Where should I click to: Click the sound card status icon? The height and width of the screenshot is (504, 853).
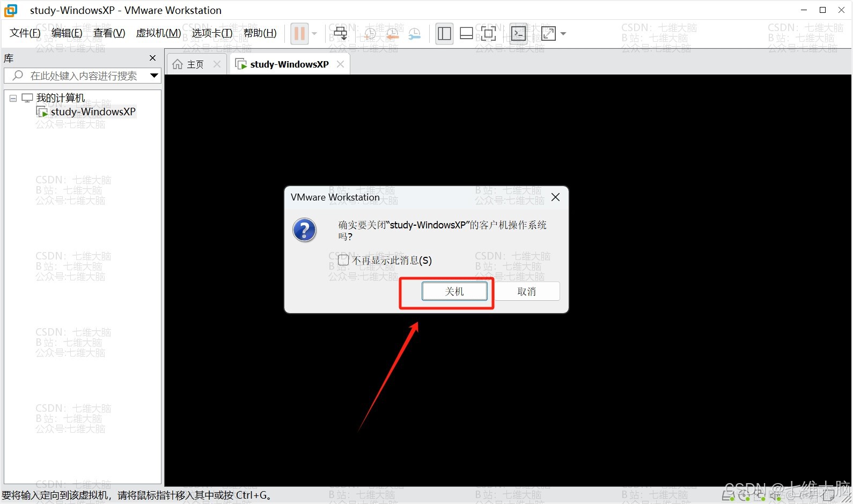coord(775,496)
